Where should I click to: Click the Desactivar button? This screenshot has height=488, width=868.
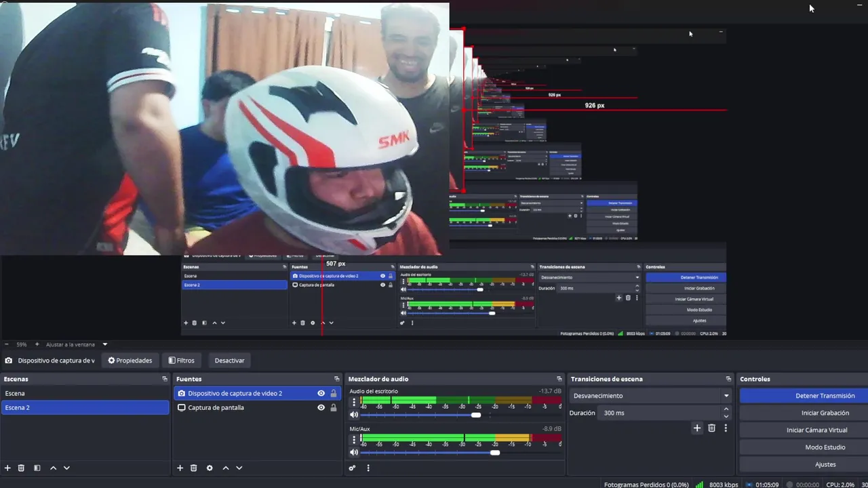click(229, 361)
